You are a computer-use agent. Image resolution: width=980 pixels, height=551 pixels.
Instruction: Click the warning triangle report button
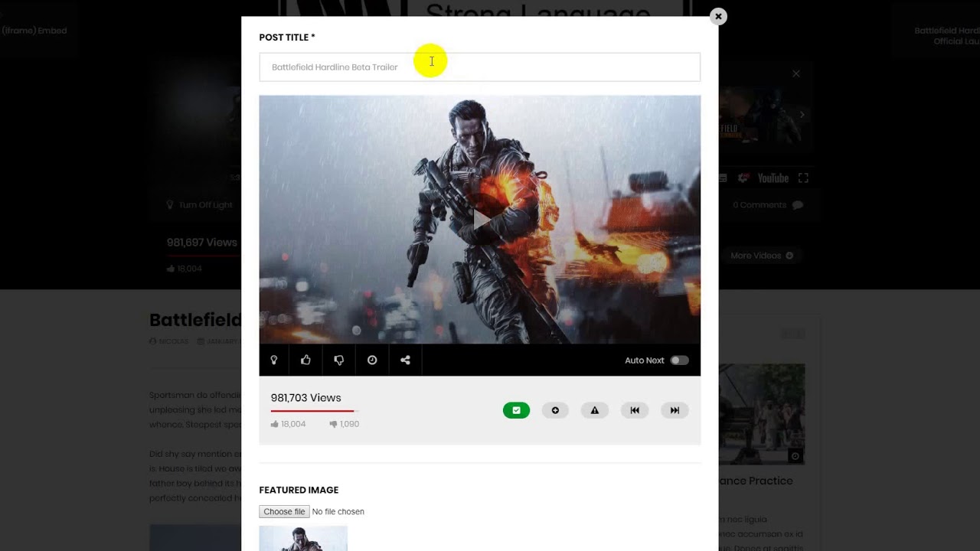tap(595, 410)
